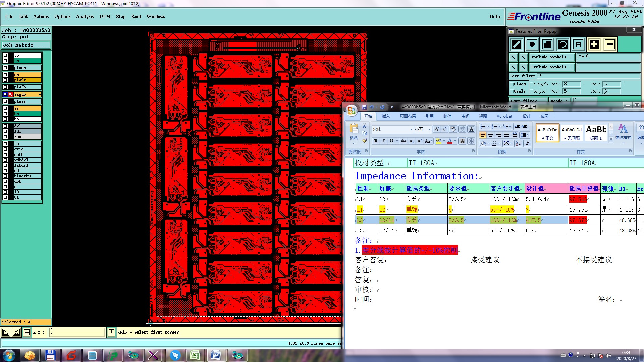Viewport: 644px width, 362px height.
Task: Click the Job Matrix button
Action: [x=26, y=45]
